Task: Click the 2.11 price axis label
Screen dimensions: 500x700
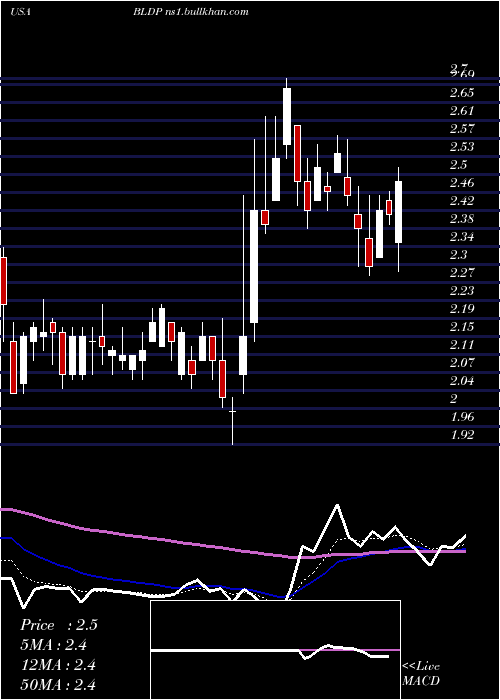Action: (x=462, y=345)
